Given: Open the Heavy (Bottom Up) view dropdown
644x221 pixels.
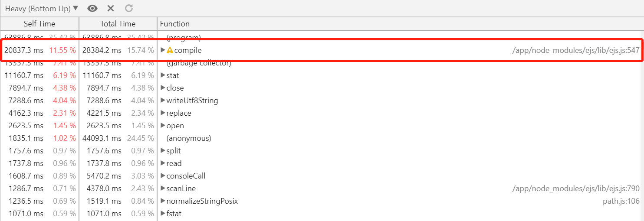Looking at the screenshot, I should [42, 8].
